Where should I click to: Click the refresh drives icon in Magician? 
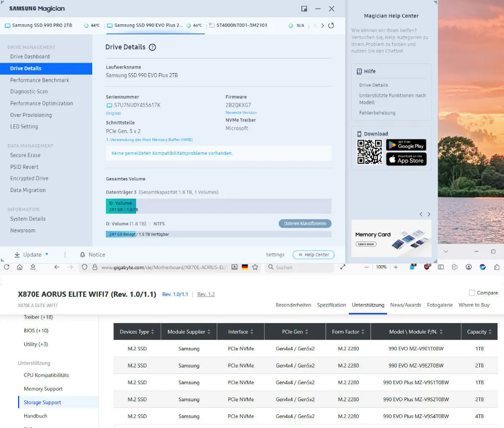(331, 25)
